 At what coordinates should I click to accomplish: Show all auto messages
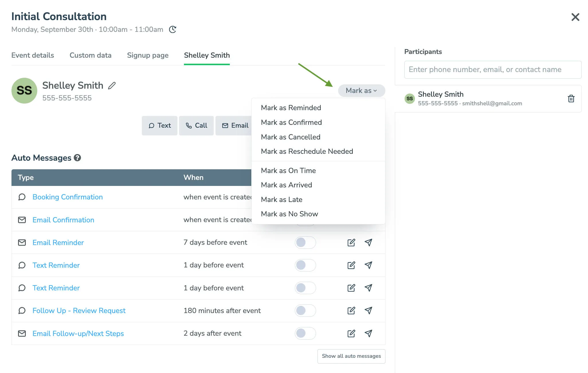pos(351,356)
